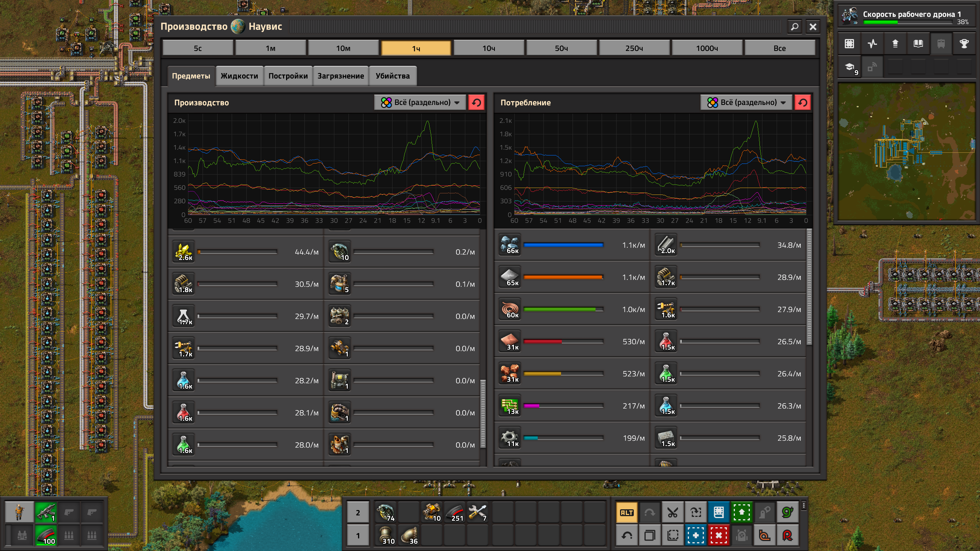Select inserter item showing 28.9/m production

[184, 348]
